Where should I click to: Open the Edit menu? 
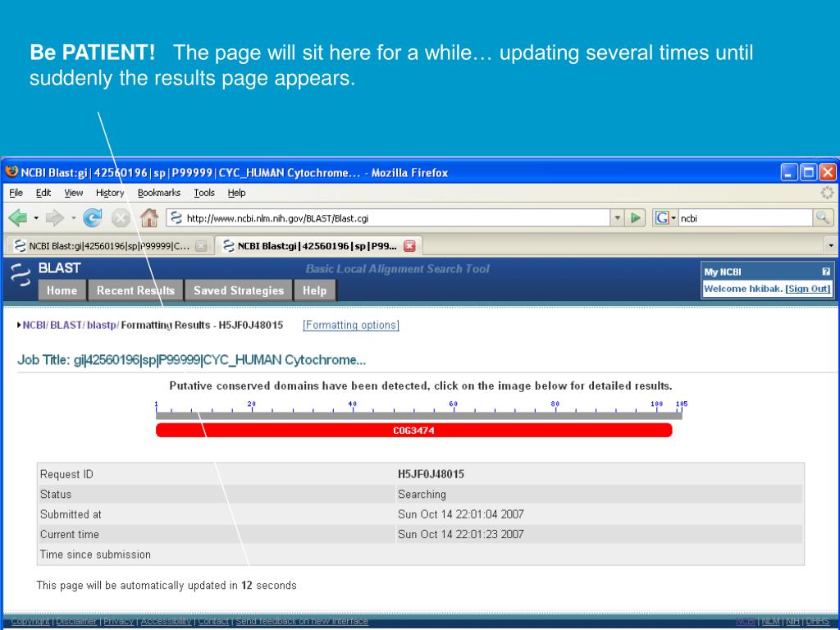point(43,193)
